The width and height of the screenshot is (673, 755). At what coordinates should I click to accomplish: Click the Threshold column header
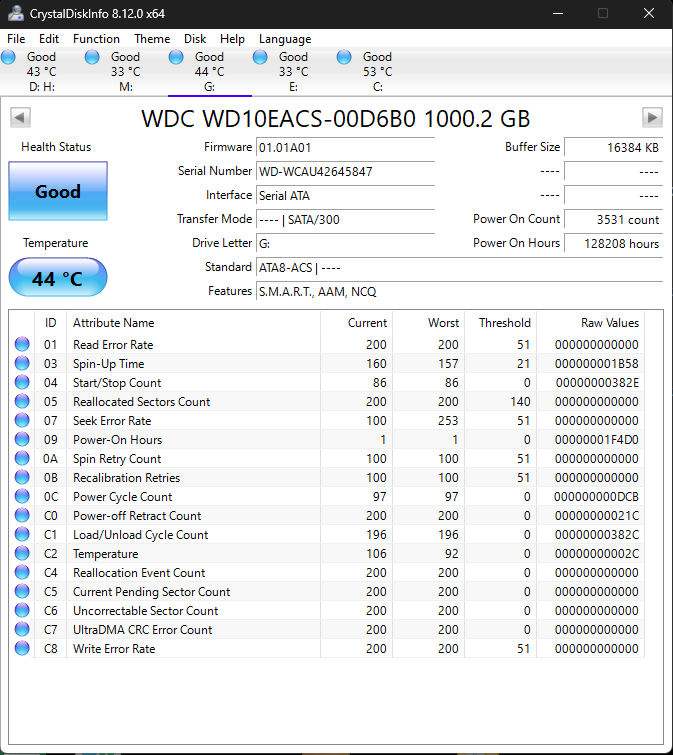tap(501, 323)
